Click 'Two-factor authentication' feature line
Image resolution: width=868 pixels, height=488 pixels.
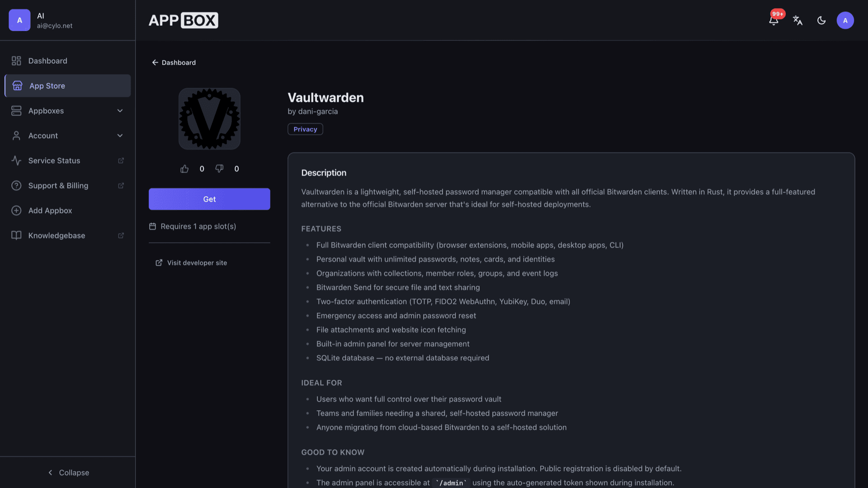pyautogui.click(x=443, y=301)
